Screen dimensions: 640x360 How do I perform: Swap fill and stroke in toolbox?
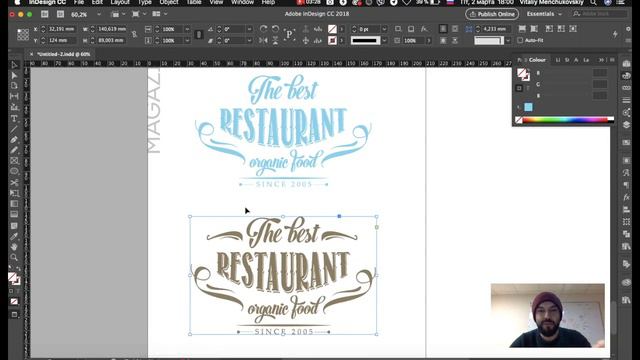point(18,269)
